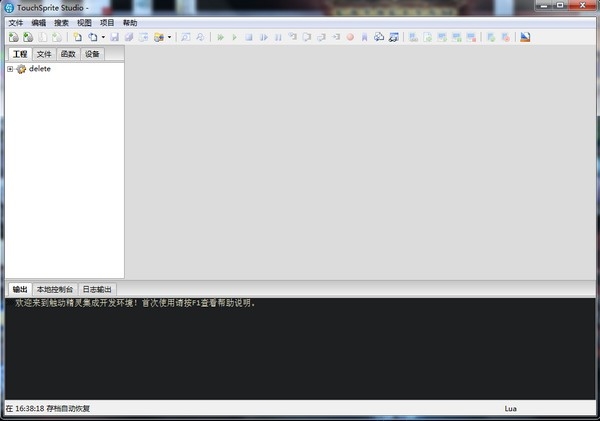Click the green Run play icon
Image resolution: width=600 pixels, height=421 pixels.
[x=234, y=37]
